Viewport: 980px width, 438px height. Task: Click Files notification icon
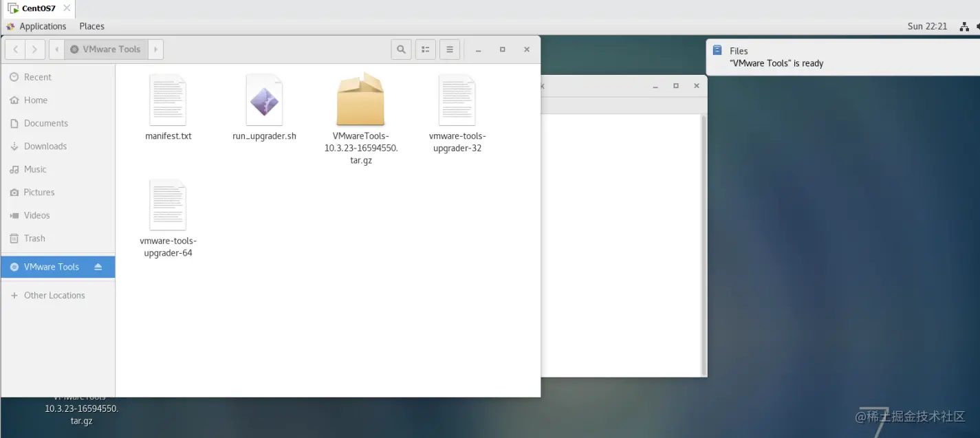(x=717, y=50)
